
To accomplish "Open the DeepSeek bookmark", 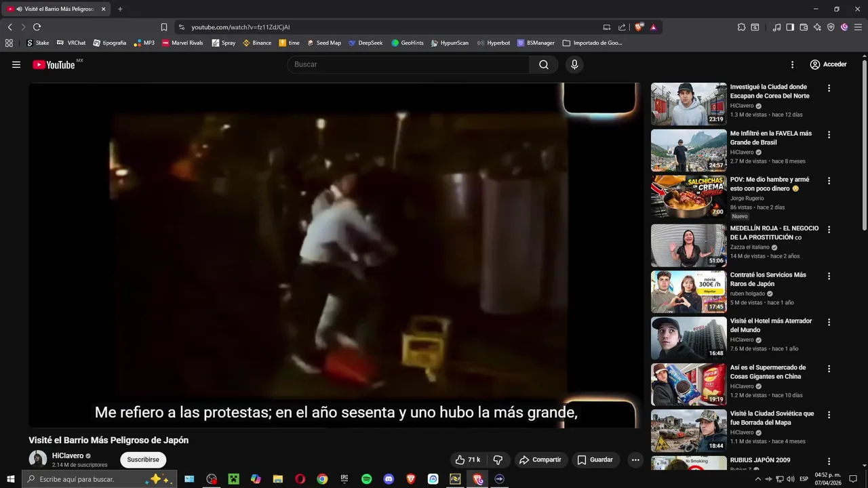I will pyautogui.click(x=366, y=43).
